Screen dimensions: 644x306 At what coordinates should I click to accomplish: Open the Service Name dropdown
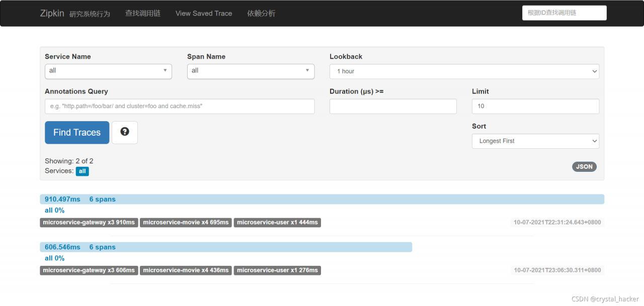[x=108, y=71]
